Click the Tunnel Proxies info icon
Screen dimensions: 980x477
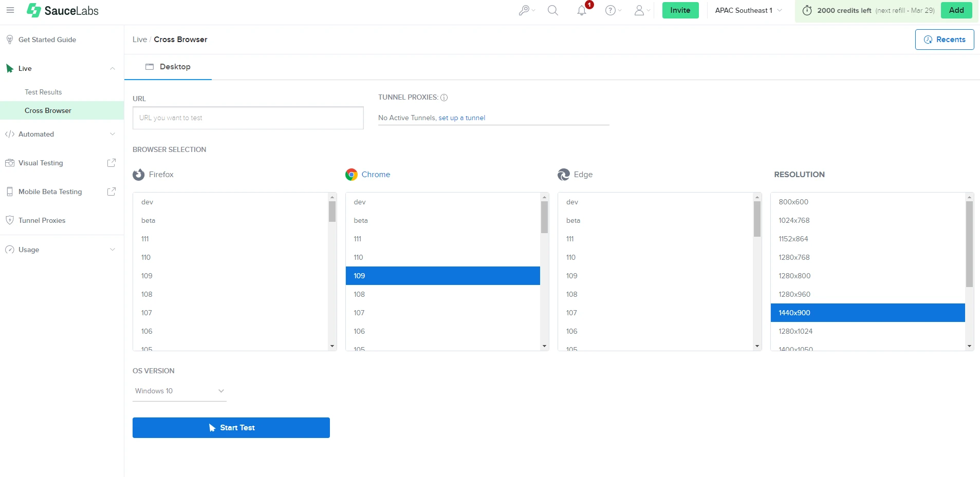pyautogui.click(x=444, y=98)
